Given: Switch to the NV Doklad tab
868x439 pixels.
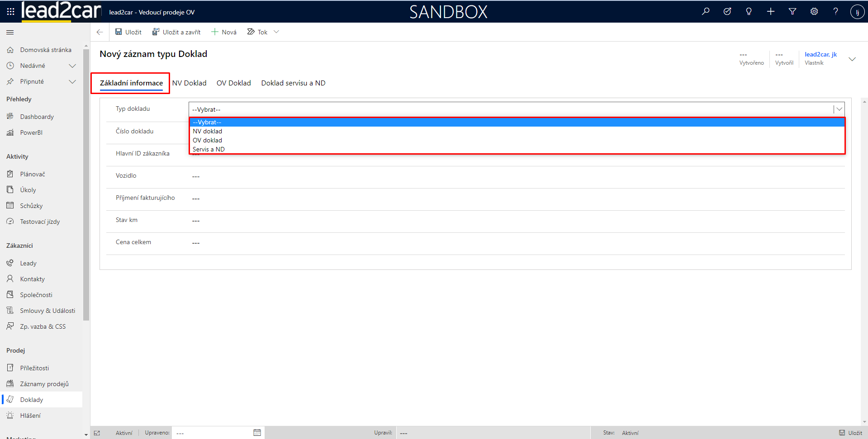Looking at the screenshot, I should [x=189, y=83].
